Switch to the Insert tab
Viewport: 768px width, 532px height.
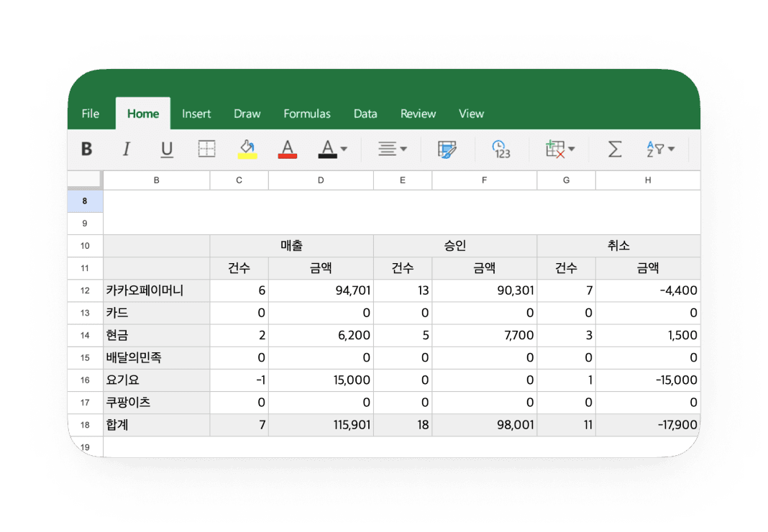click(196, 114)
